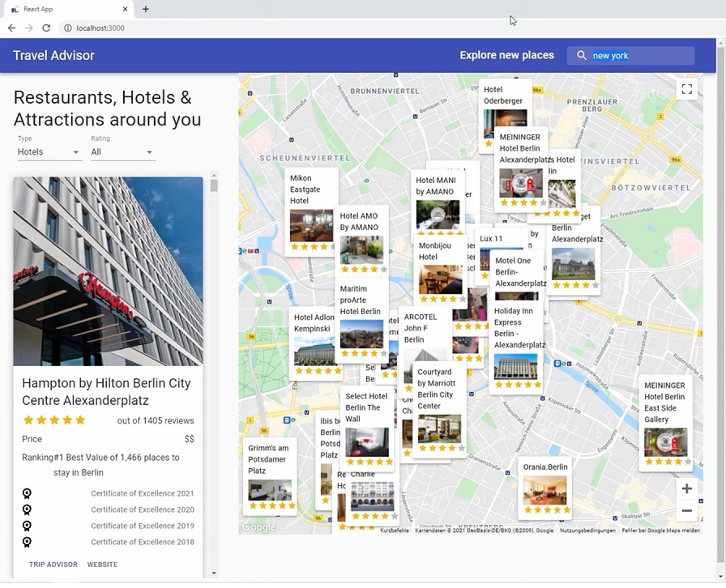Open the hotel WEBSITE link
Screen dimensions: 726x588
click(102, 565)
